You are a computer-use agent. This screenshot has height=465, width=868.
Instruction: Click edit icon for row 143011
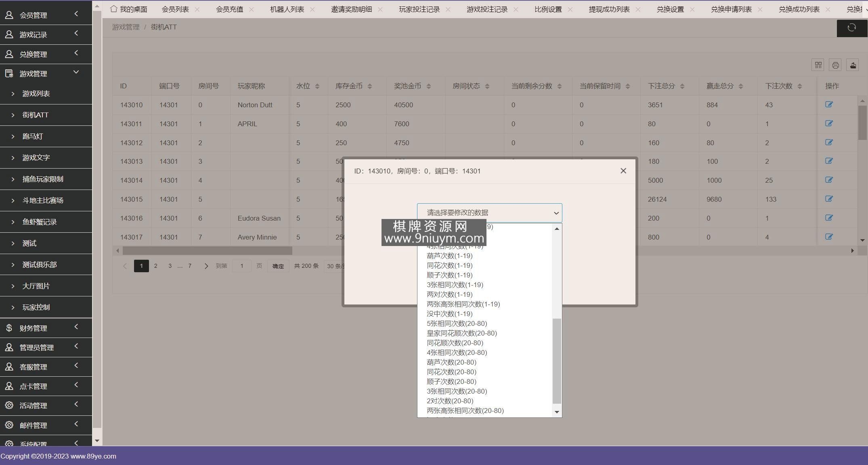829,123
